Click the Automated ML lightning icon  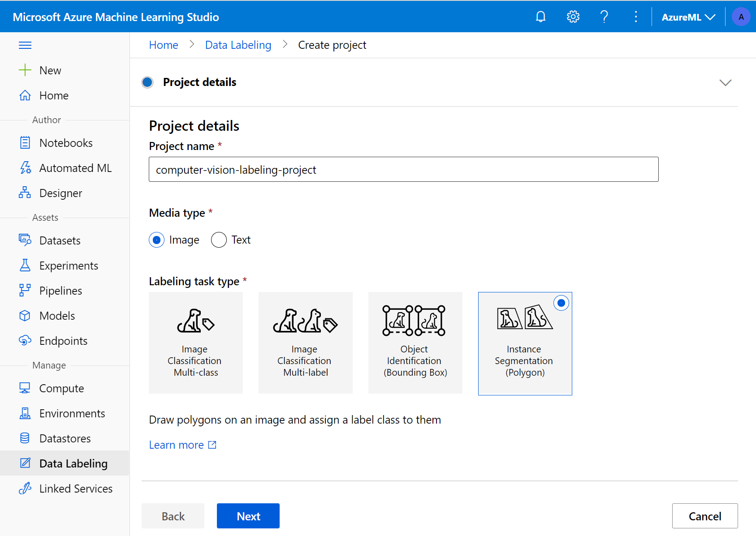tap(25, 168)
